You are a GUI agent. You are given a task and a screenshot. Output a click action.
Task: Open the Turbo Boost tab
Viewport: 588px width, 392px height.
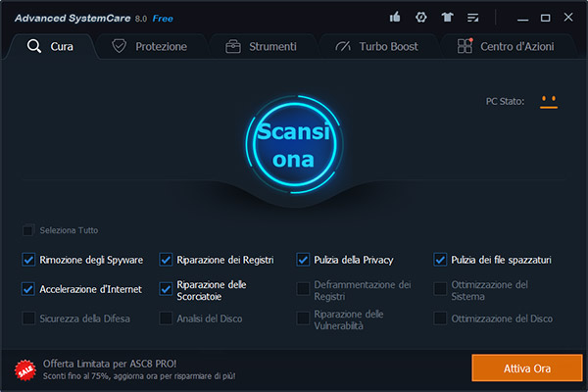point(377,46)
